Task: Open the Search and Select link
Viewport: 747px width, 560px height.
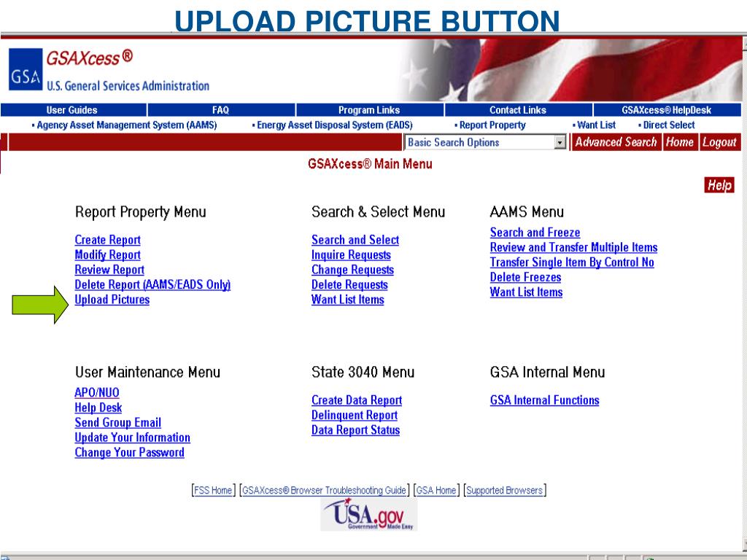Action: (355, 240)
